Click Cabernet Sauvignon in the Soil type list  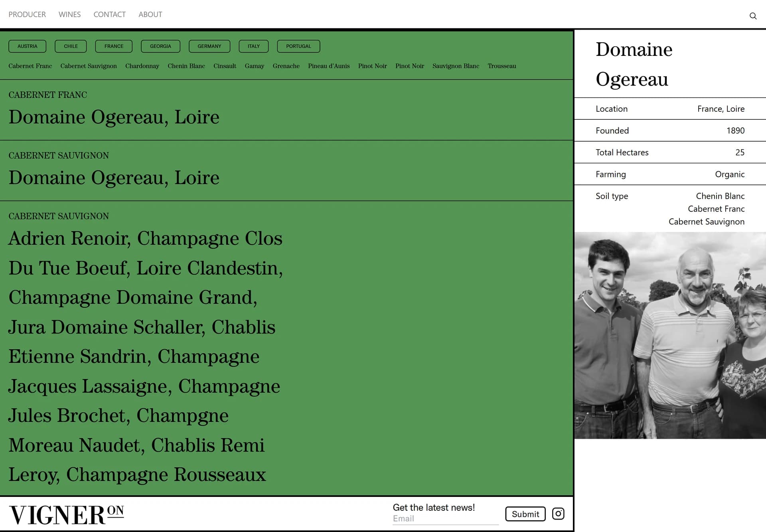point(706,222)
